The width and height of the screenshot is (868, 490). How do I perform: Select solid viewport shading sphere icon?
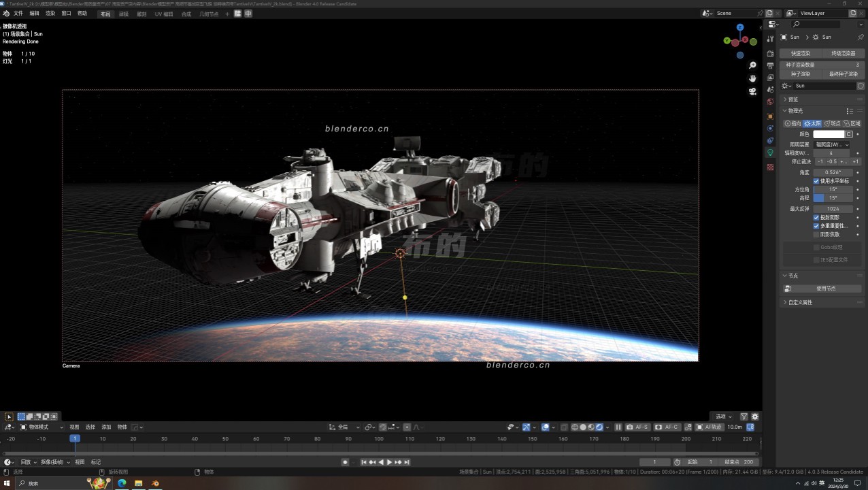click(x=583, y=427)
